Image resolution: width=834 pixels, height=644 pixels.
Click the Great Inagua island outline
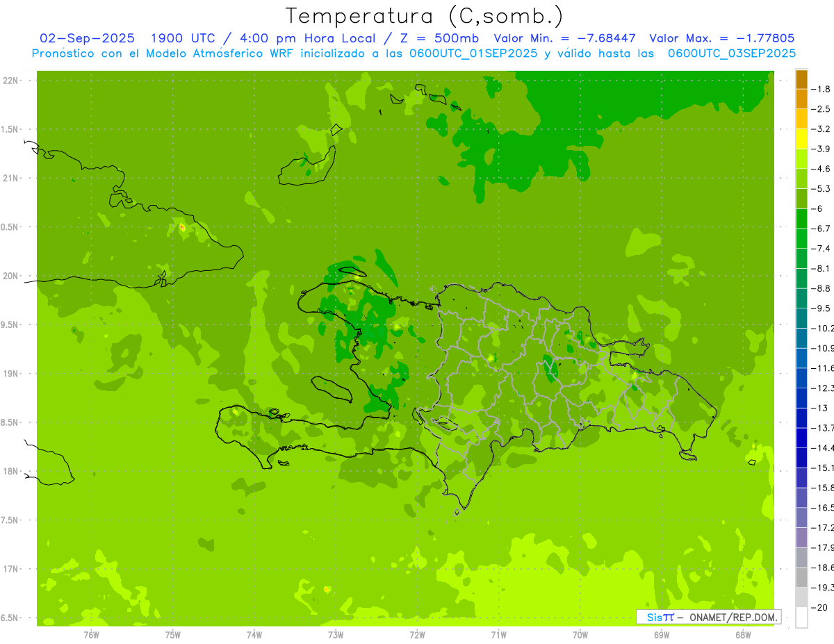pyautogui.click(x=307, y=165)
